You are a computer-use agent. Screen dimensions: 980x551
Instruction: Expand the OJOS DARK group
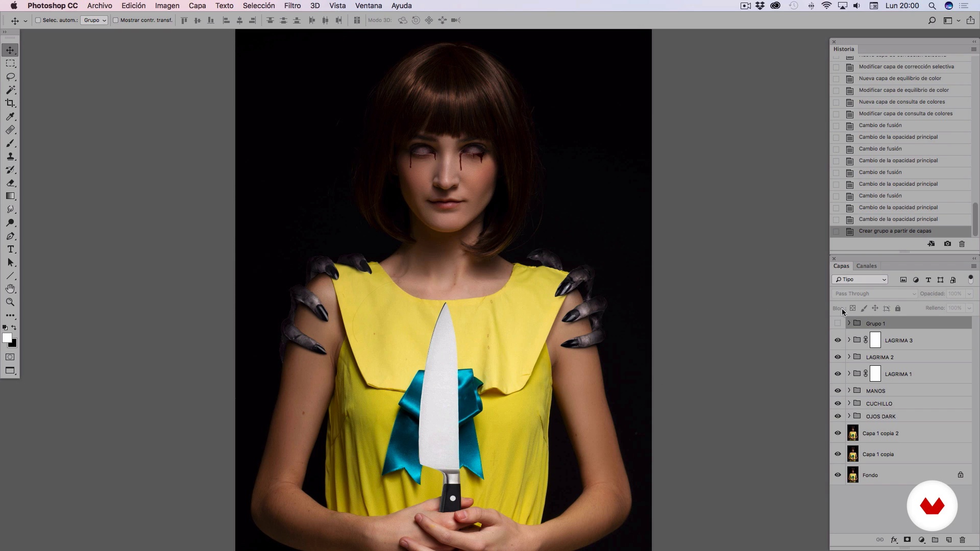pos(849,416)
